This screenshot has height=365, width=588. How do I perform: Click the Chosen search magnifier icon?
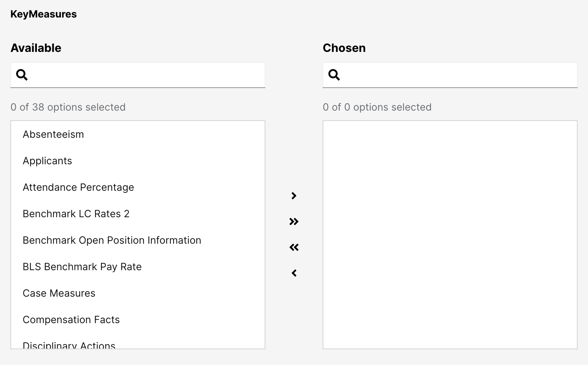click(334, 75)
